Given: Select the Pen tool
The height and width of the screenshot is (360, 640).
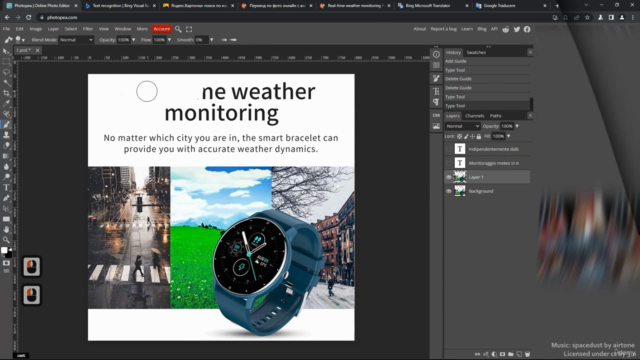Looking at the screenshot, I should [6, 198].
